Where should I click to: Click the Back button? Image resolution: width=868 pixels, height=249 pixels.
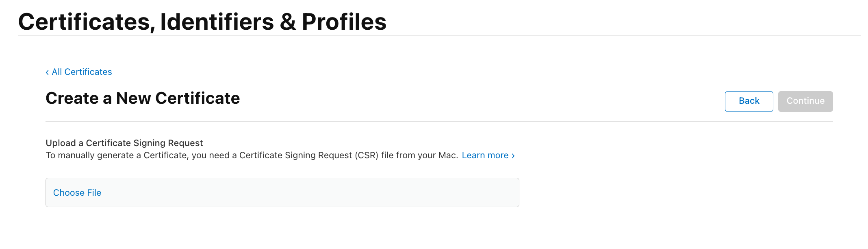pos(749,101)
